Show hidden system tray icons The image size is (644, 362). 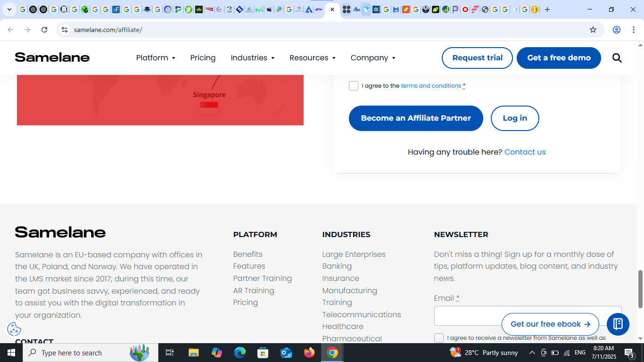tap(532, 353)
